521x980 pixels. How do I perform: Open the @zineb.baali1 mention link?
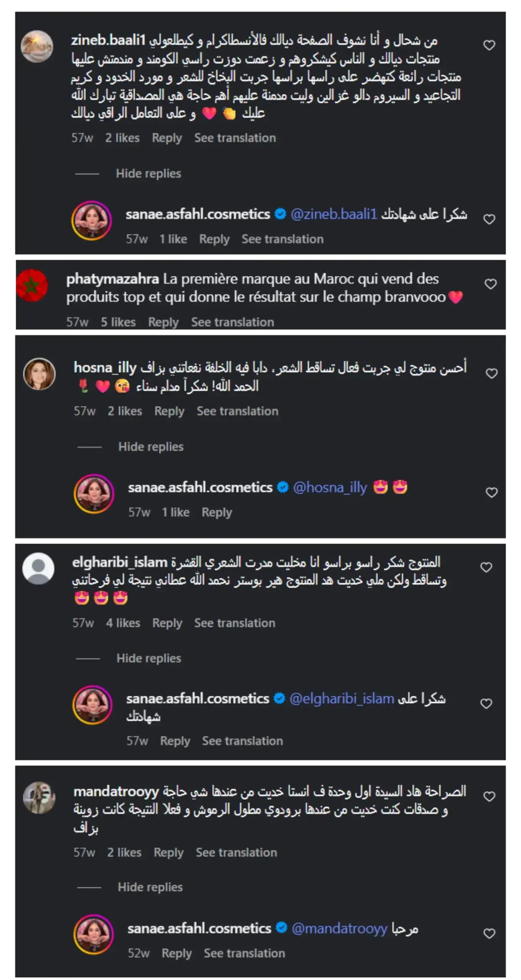point(334,214)
